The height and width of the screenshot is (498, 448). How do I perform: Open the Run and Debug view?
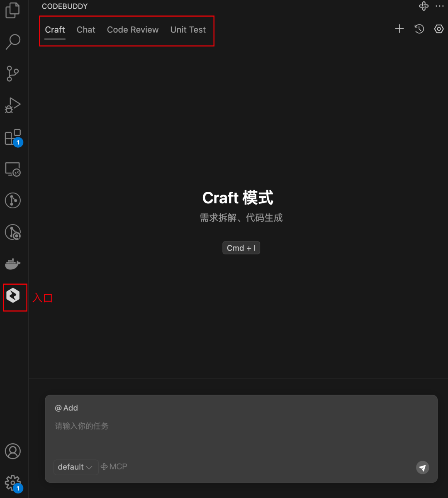click(x=13, y=105)
